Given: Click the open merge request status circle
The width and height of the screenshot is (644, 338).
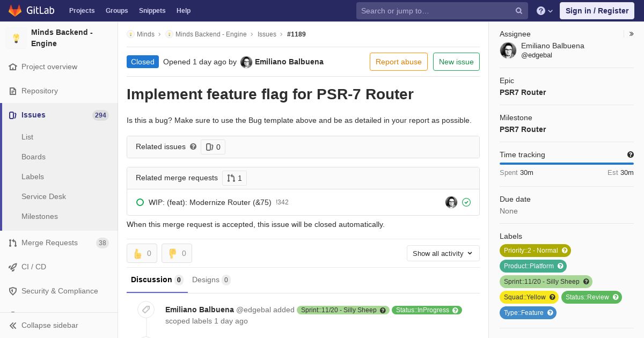Looking at the screenshot, I should [x=140, y=202].
